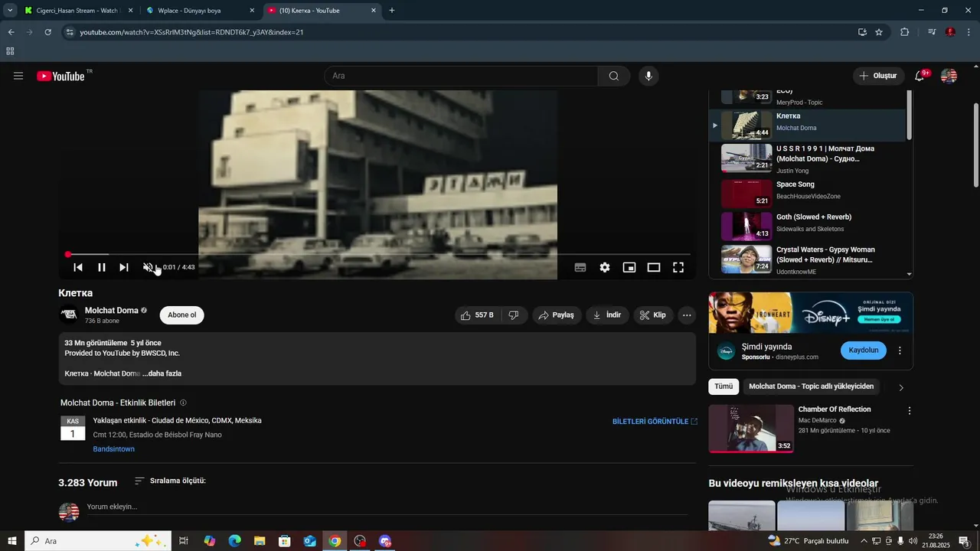The image size is (980, 551).
Task: Open the comment sort menu Sıralama ölçütü
Action: (x=170, y=481)
